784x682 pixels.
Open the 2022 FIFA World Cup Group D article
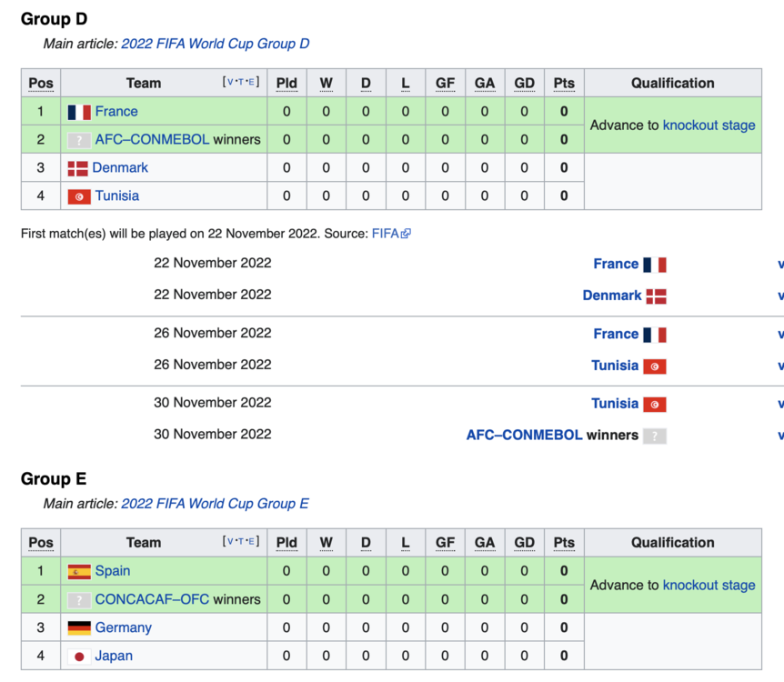pyautogui.click(x=215, y=44)
